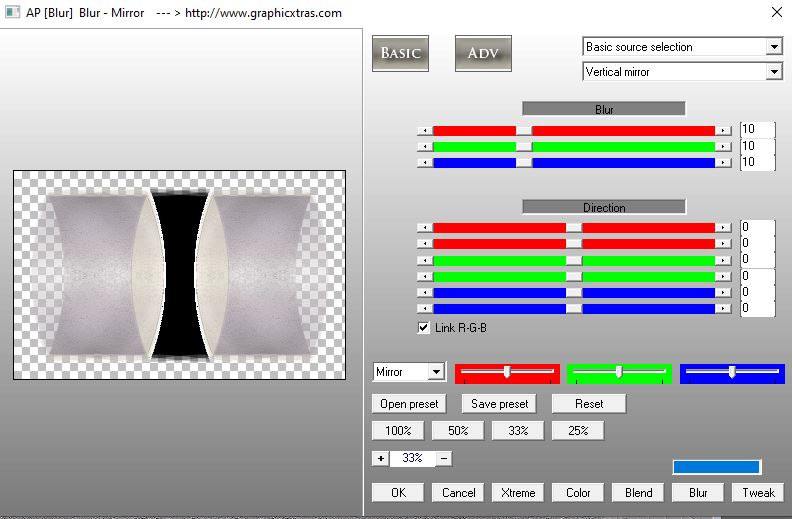The image size is (792, 519).
Task: Click the 33% zoom preset button
Action: click(518, 431)
